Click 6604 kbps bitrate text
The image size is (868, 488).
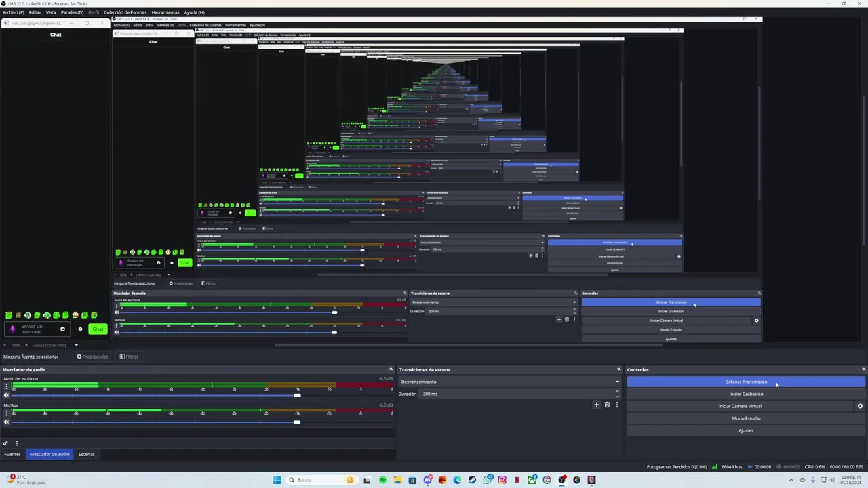[731, 467]
